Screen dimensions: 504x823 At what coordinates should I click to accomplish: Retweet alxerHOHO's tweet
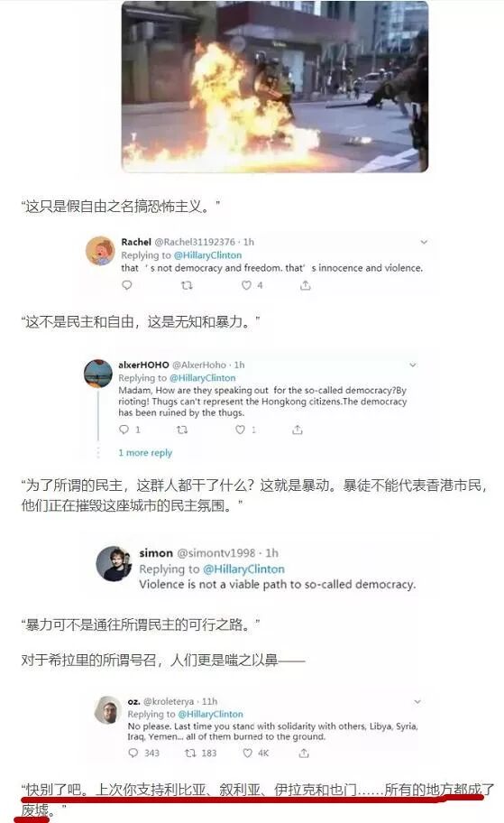point(182,430)
